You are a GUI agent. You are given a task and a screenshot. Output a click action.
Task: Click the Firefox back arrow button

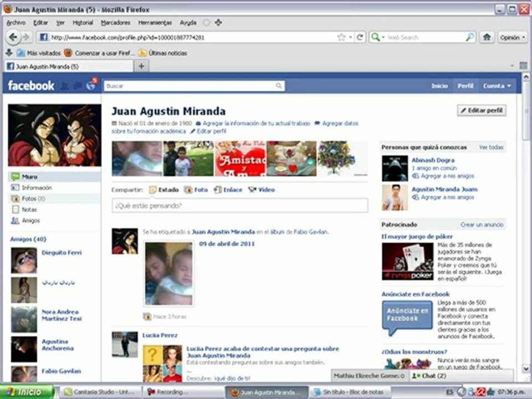click(14, 37)
